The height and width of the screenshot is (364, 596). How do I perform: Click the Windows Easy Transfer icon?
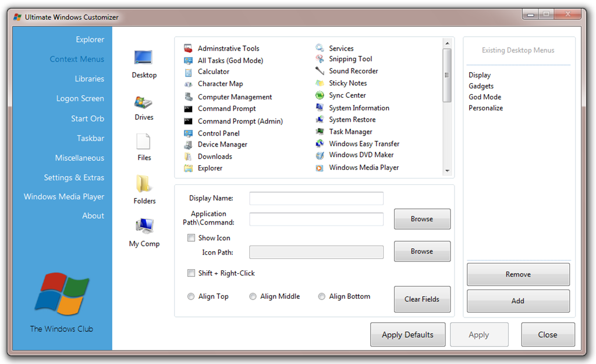tap(320, 144)
